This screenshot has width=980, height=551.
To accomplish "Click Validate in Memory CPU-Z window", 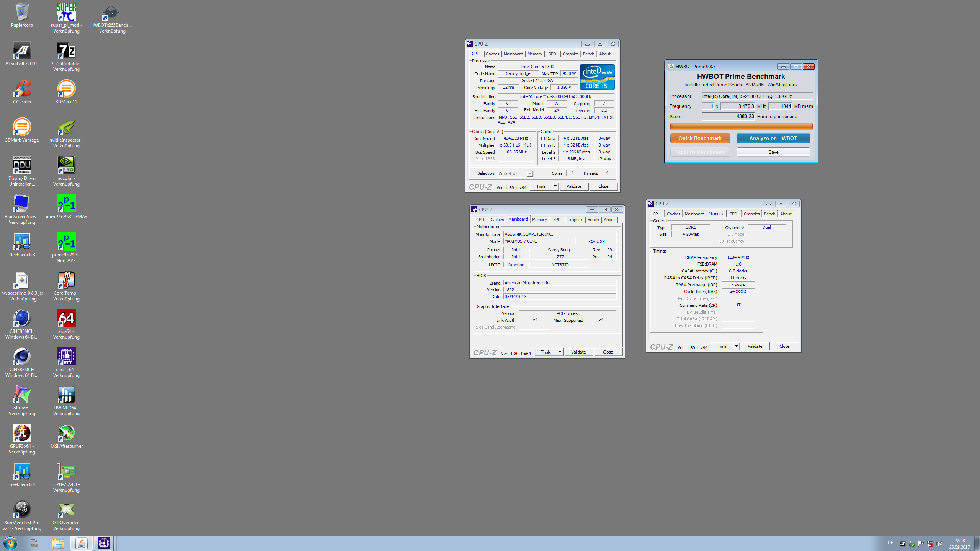I will [755, 346].
